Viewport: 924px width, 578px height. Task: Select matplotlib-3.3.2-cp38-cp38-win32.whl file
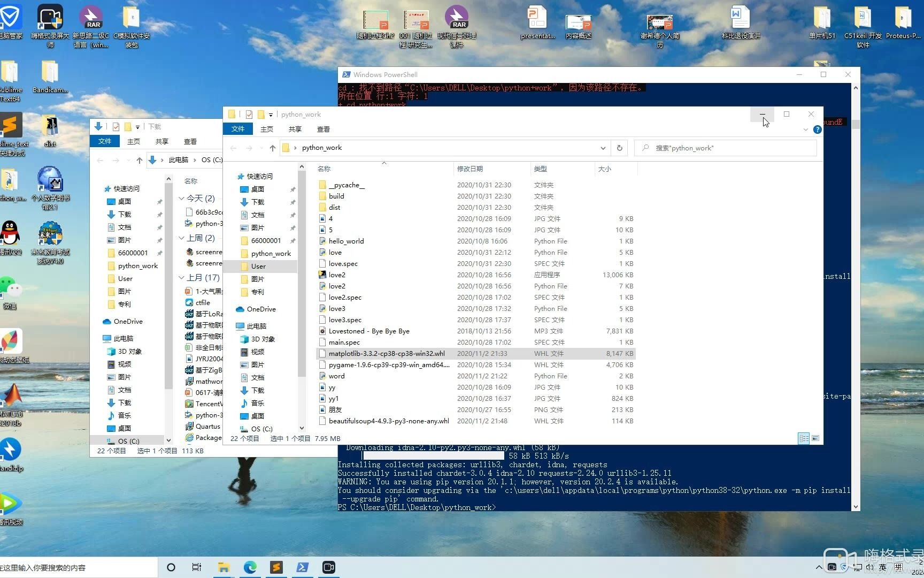(x=476, y=353)
